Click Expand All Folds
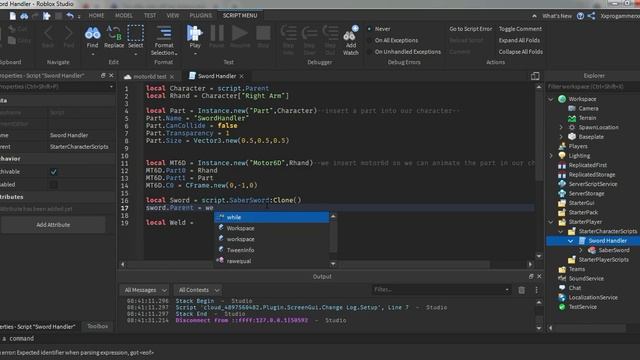The width and height of the screenshot is (640, 360). coord(519,40)
